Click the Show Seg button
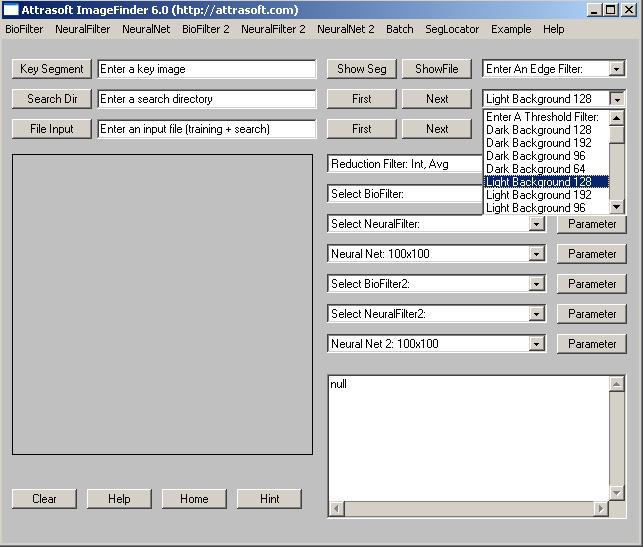 361,69
